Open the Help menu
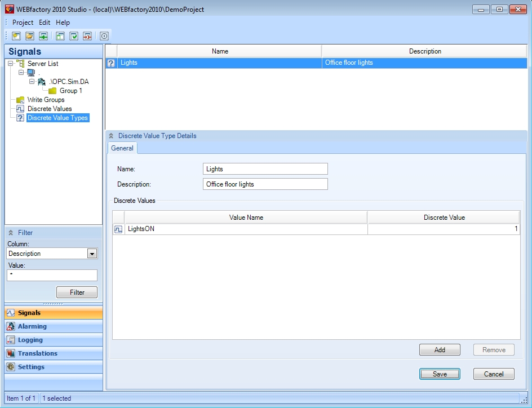Screen dimensions: 532x408 point(63,23)
